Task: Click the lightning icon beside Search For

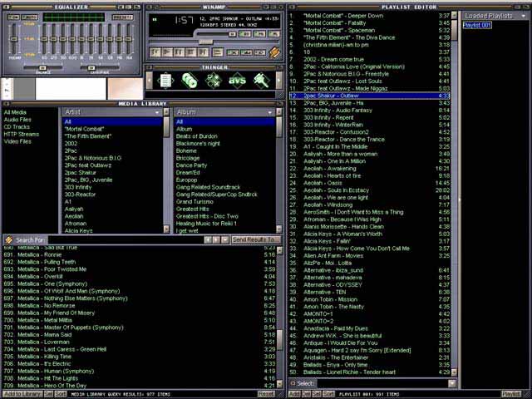Action: pos(9,240)
